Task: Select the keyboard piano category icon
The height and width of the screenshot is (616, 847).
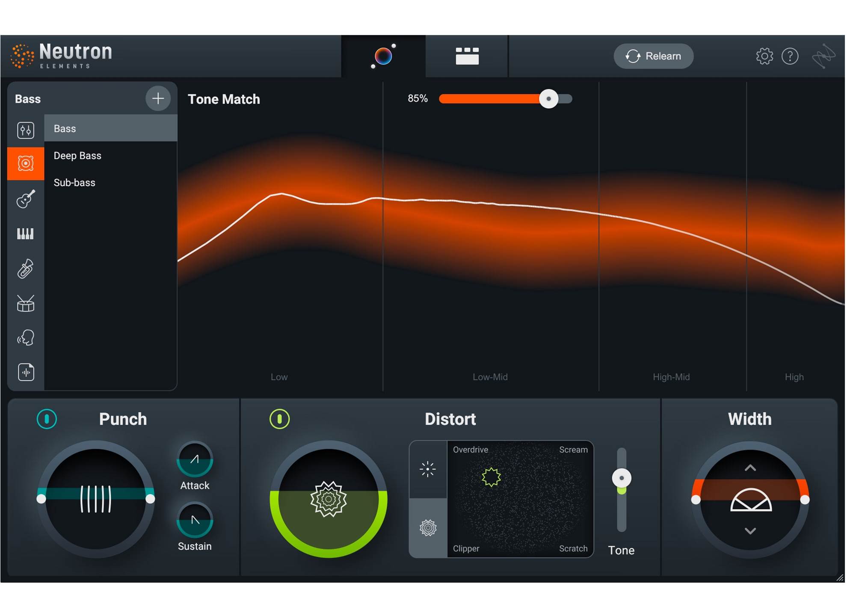Action: pos(25,234)
